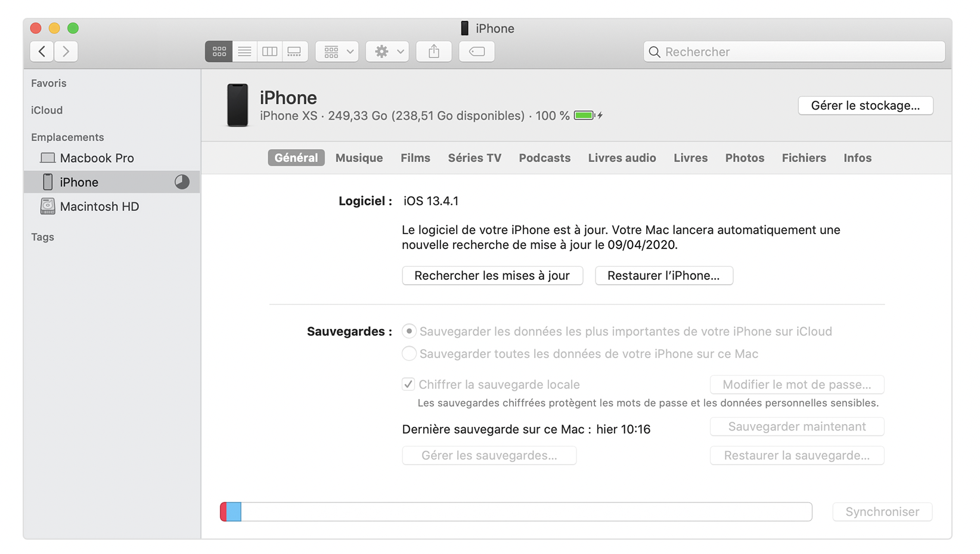Click the iOS 13.4.1 version text
Image resolution: width=980 pixels, height=554 pixels.
[x=431, y=201]
